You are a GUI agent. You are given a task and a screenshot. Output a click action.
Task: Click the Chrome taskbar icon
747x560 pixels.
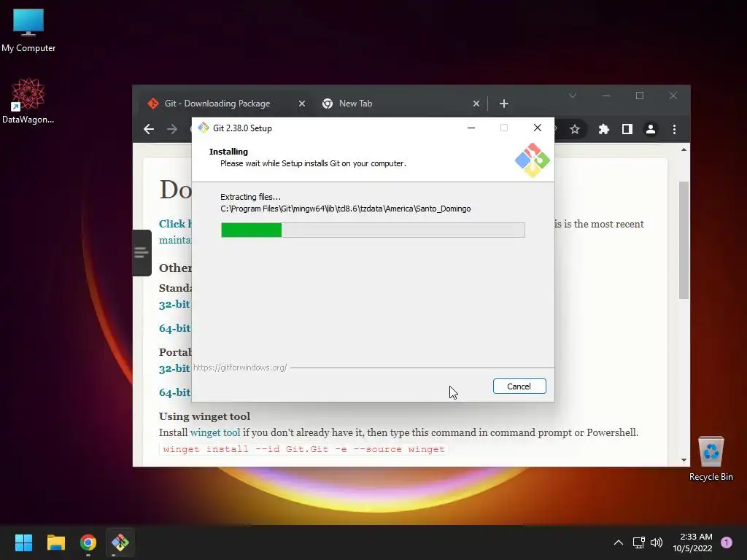[88, 542]
